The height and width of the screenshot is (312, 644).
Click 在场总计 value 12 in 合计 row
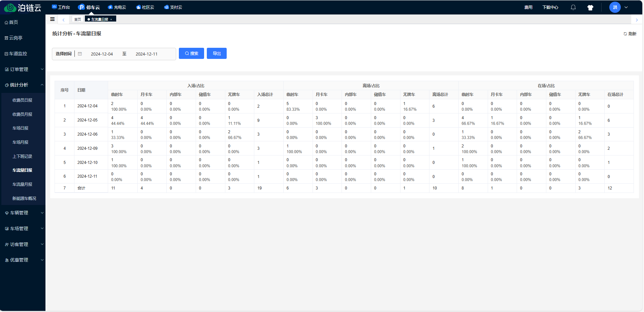coord(610,188)
